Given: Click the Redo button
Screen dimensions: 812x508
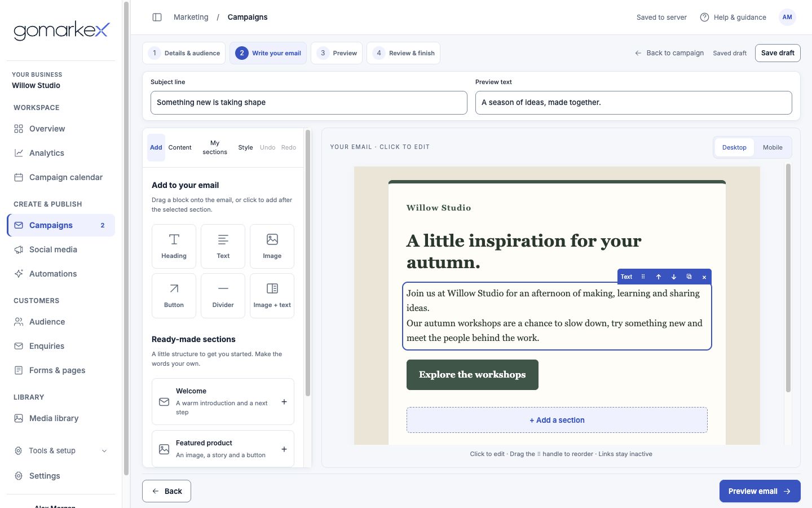Looking at the screenshot, I should [x=289, y=147].
